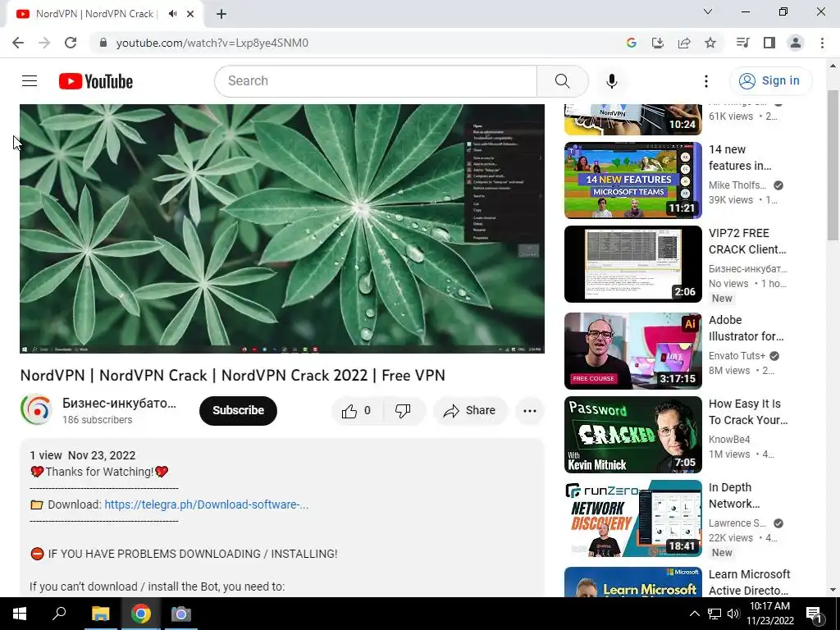Open '14 new features in...' video title
The width and height of the screenshot is (840, 630).
pos(741,157)
